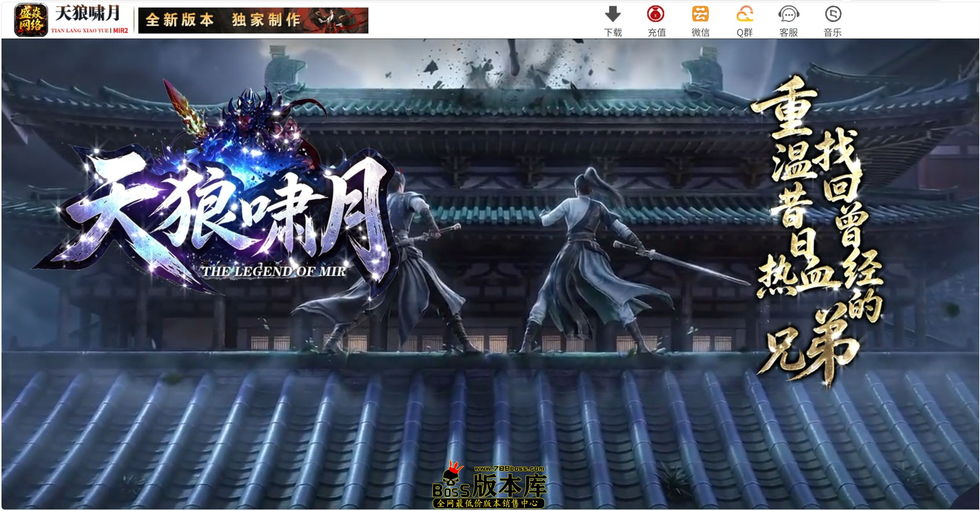Click the 微信 label
Screen dimensions: 980x511
point(701,33)
